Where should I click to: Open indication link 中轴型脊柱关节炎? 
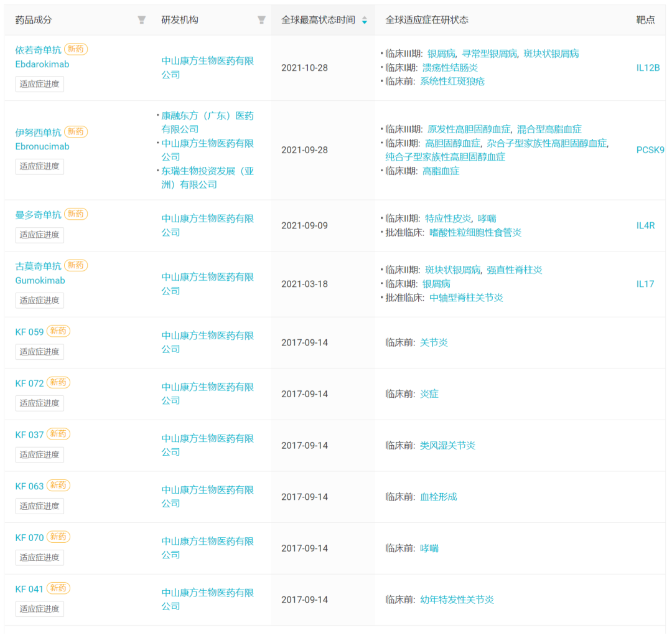466,298
